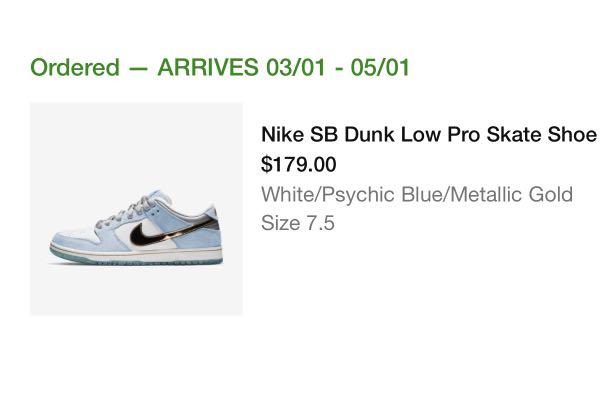Click the 05/01 arrival end date
Screen dimensions: 615x404
click(379, 68)
